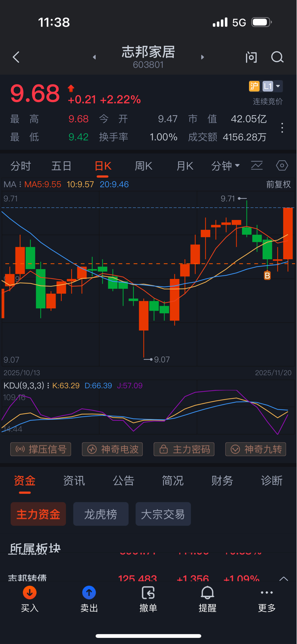Image resolution: width=297 pixels, height=644 pixels.
Task: Toggle the 神奇九转 indicator
Action: click(256, 449)
